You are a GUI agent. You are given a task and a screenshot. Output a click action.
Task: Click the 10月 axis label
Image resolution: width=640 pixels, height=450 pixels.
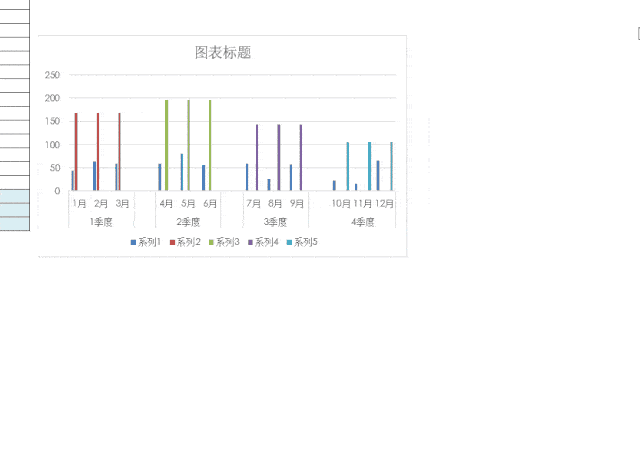[341, 203]
